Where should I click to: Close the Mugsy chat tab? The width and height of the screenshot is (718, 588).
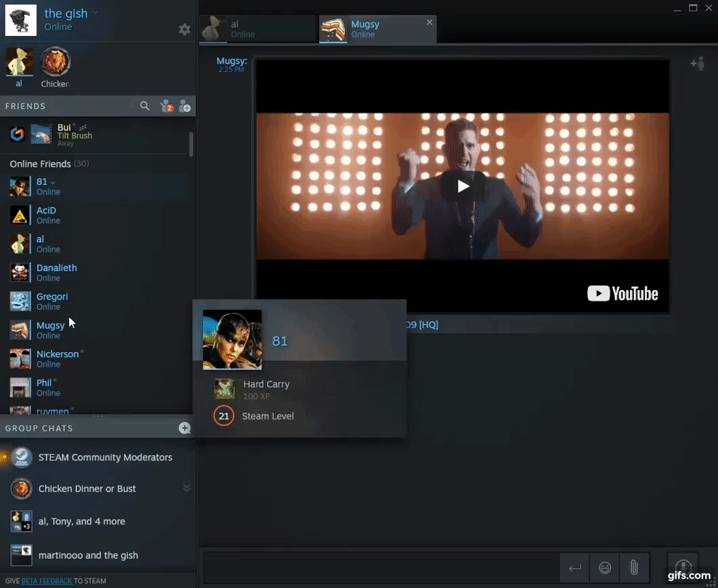[x=429, y=22]
